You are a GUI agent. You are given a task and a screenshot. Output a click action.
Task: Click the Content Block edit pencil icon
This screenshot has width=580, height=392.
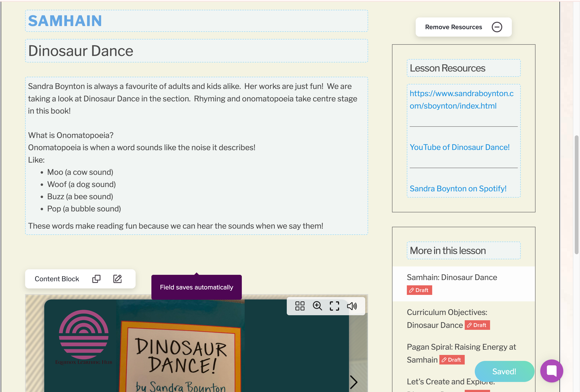[x=117, y=279]
